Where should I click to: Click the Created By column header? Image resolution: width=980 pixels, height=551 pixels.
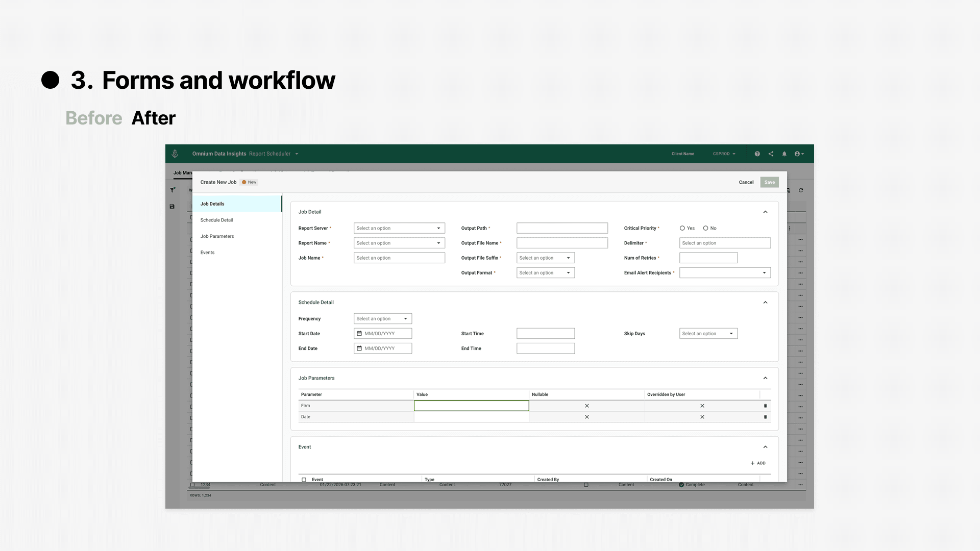click(x=548, y=480)
